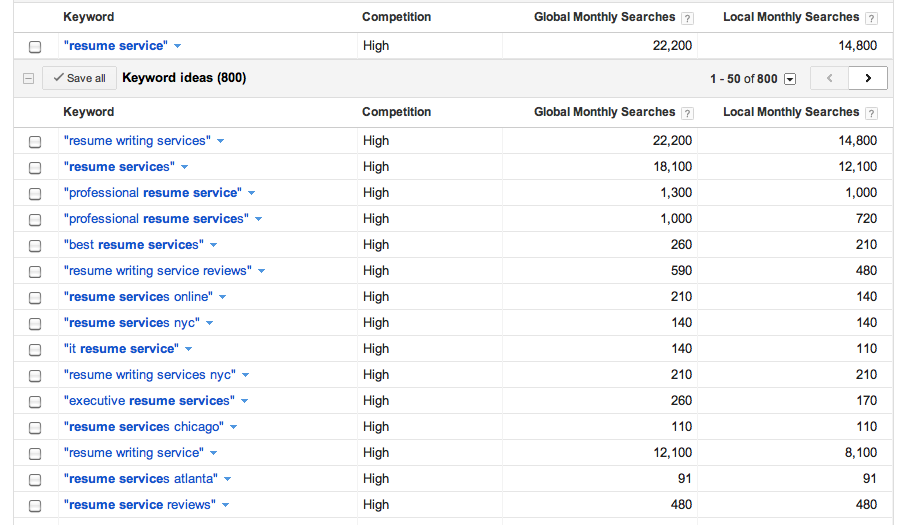Open arrow menu for "resume writing services"
The height and width of the screenshot is (525, 915).
(x=221, y=141)
